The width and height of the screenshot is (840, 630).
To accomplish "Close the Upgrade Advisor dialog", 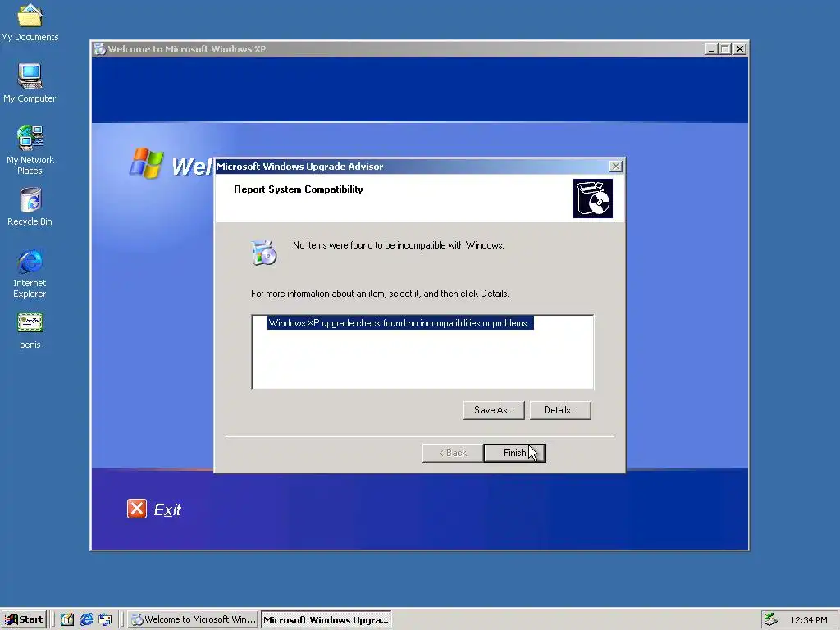I will 616,167.
